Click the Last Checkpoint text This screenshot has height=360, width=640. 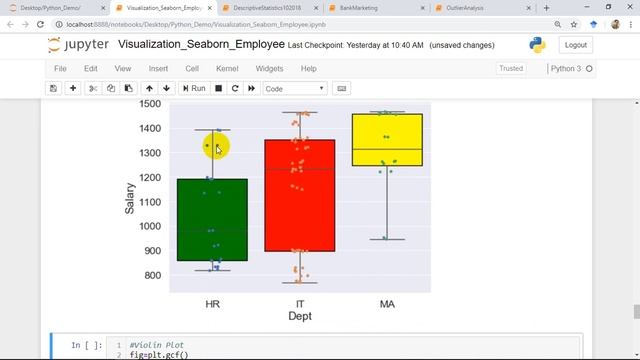pos(356,45)
